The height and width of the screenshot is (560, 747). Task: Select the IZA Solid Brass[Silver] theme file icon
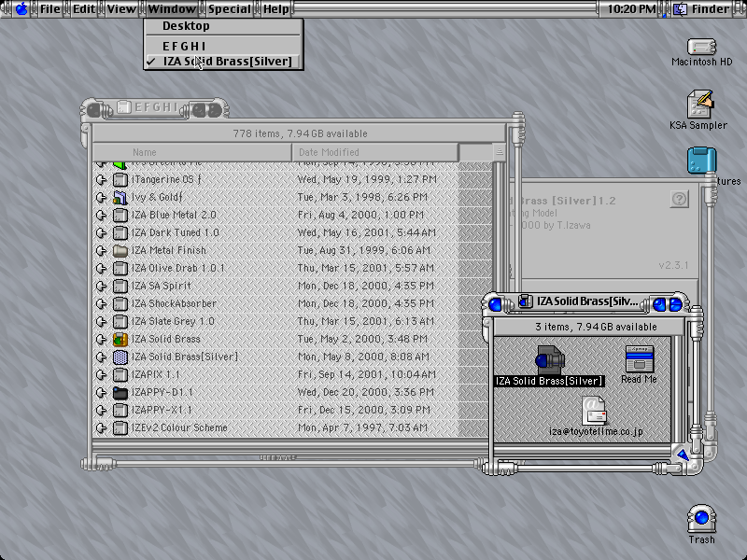(550, 360)
